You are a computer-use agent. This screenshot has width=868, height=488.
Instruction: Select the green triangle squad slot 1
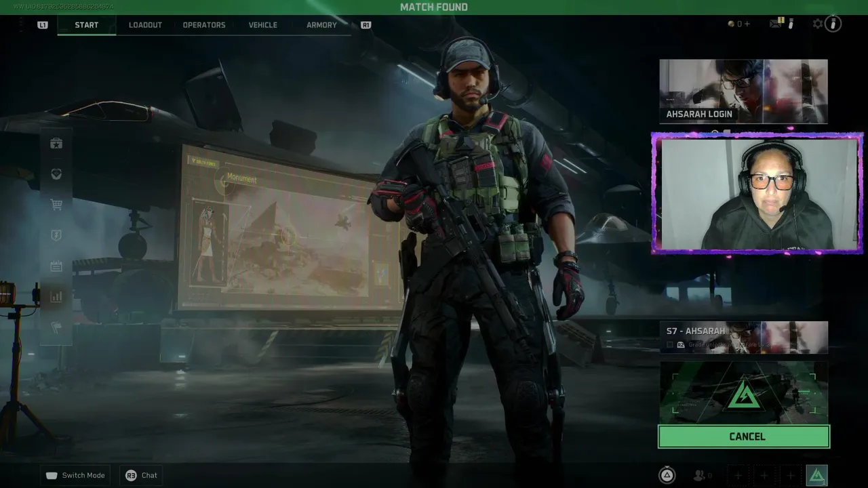(817, 475)
